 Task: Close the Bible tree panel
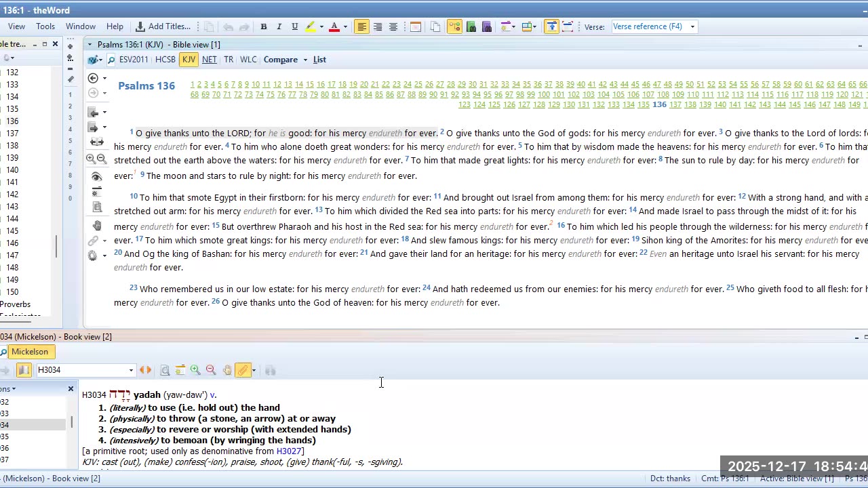pyautogui.click(x=55, y=44)
